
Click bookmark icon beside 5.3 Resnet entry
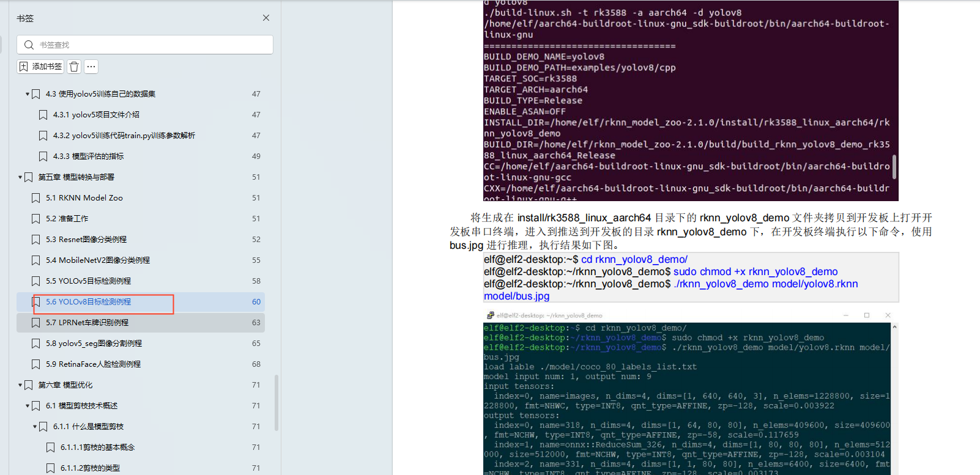point(36,240)
